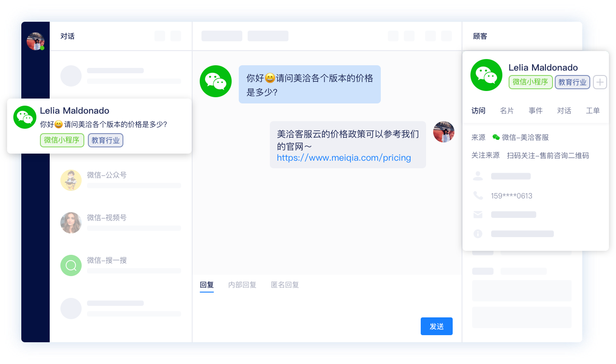Select the 工单 tab
Image resolution: width=616 pixels, height=364 pixels.
(x=593, y=111)
